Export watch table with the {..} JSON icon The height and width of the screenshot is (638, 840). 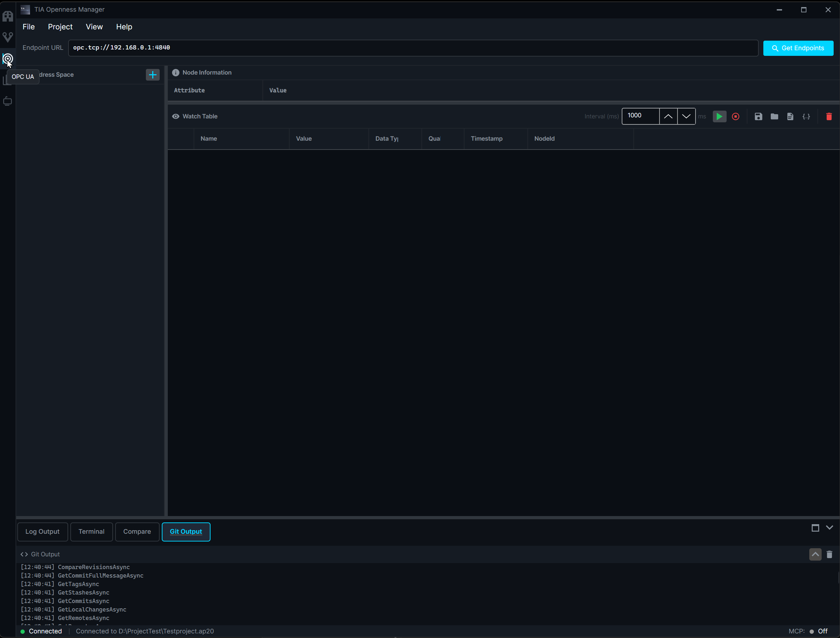click(806, 116)
